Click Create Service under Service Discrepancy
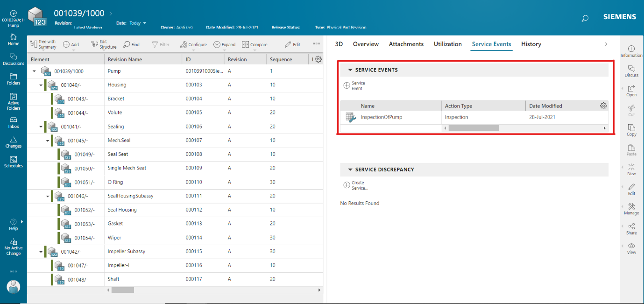The width and height of the screenshot is (644, 304). tap(346, 185)
